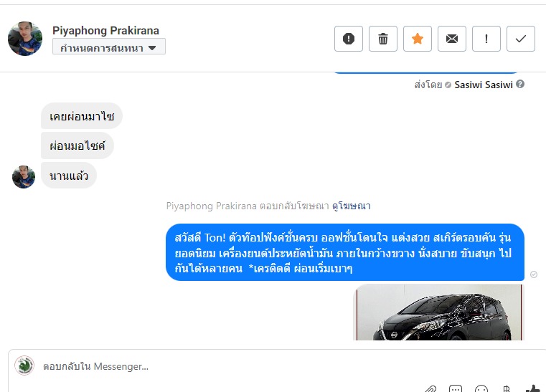Send a thumbs-up like
This screenshot has width=546, height=392.
pos(532,388)
